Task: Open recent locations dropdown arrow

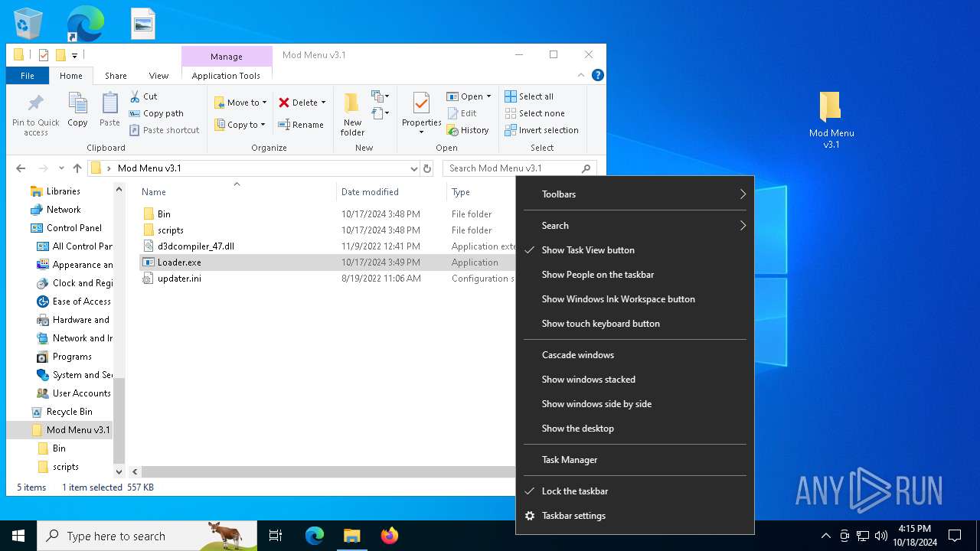Action: [x=62, y=168]
